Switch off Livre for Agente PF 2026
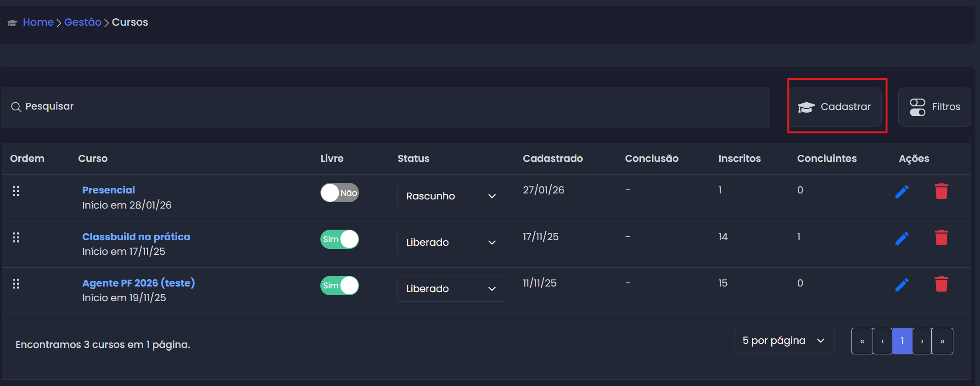 click(340, 286)
